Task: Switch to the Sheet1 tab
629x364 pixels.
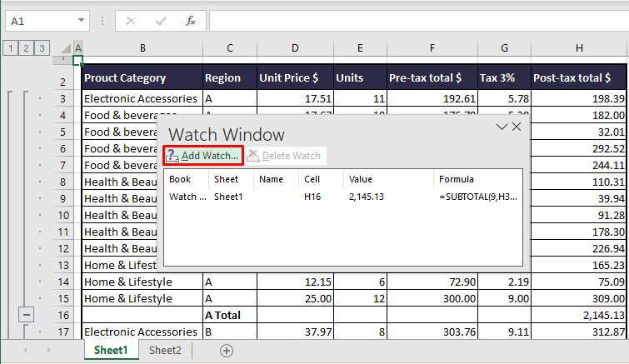Action: (111, 350)
